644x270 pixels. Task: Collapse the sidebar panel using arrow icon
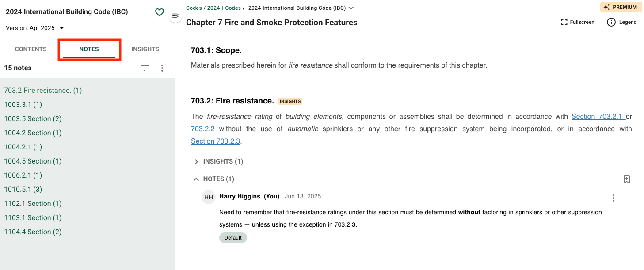point(175,16)
